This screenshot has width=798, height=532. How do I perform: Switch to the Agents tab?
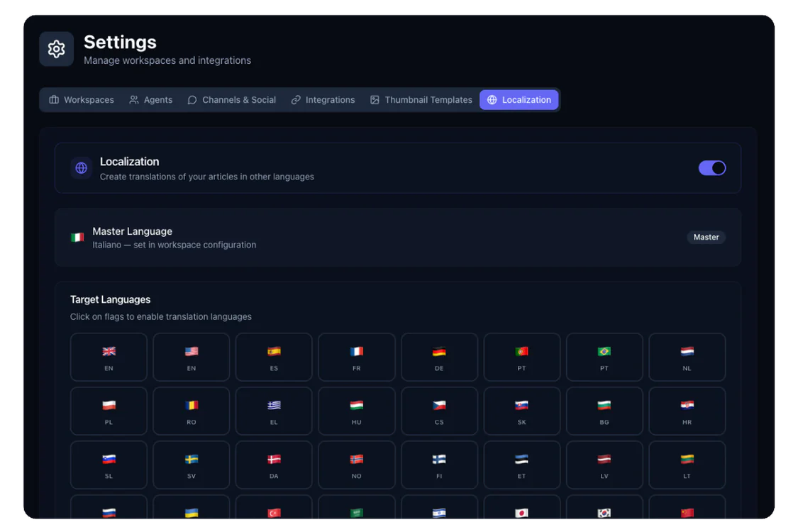[150, 100]
